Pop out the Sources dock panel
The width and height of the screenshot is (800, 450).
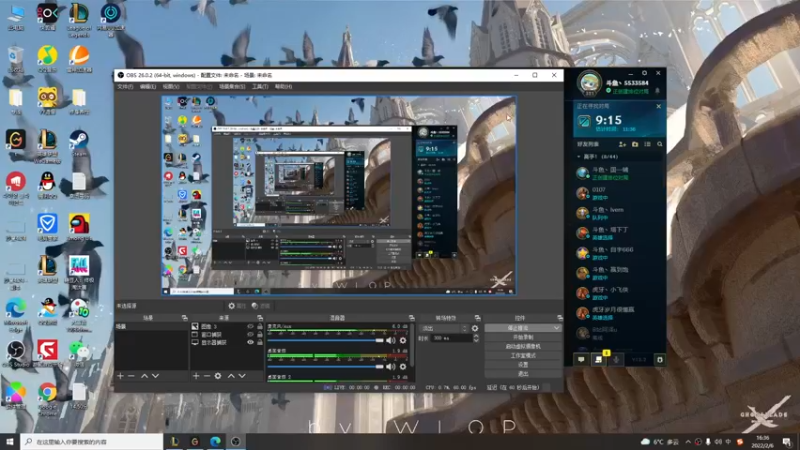pos(260,318)
